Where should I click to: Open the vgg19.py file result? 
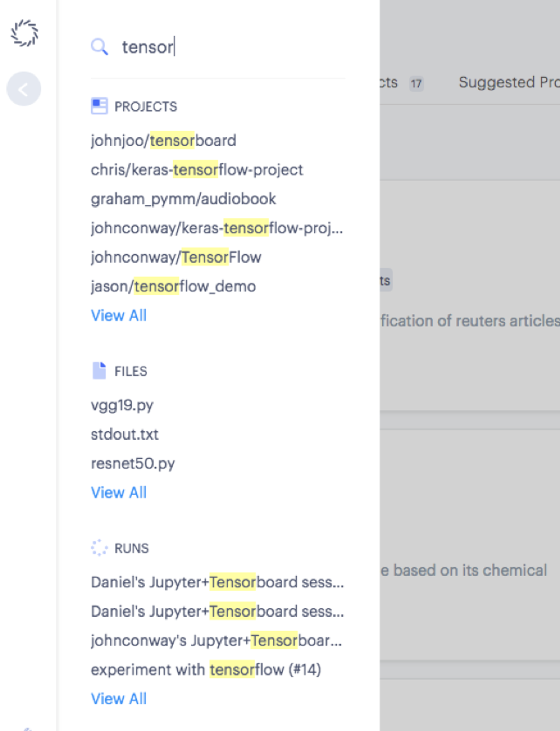tap(122, 405)
